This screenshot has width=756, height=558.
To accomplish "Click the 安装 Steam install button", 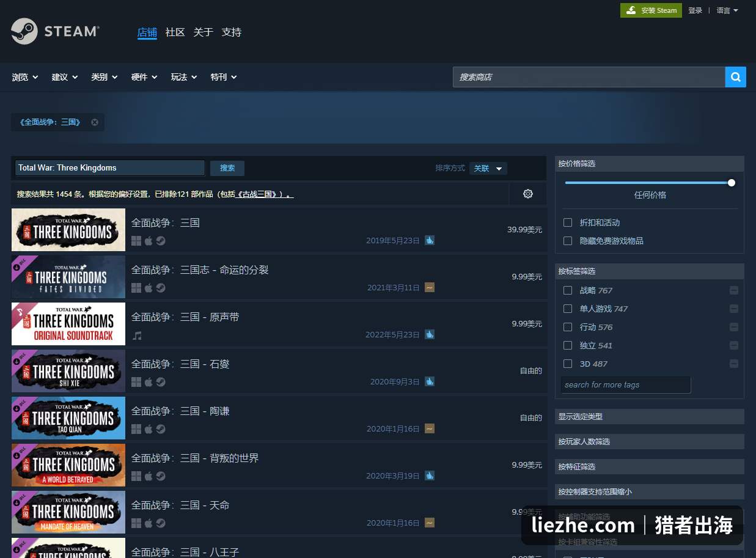I will (651, 10).
